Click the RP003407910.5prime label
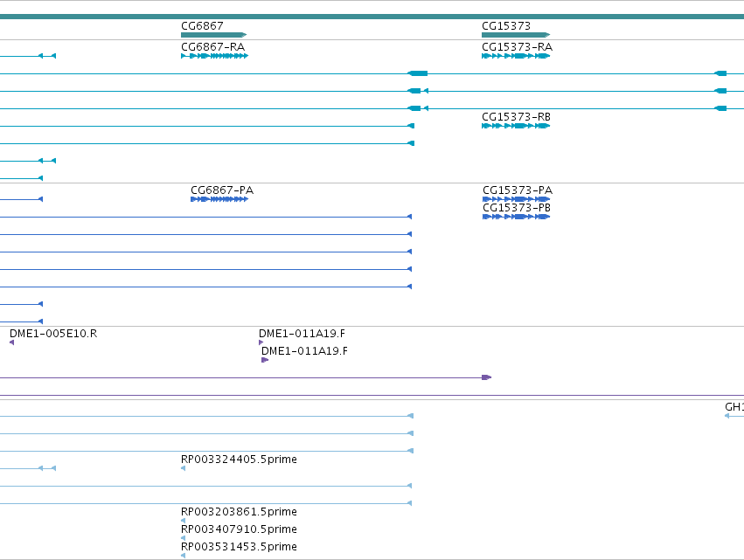 click(239, 529)
